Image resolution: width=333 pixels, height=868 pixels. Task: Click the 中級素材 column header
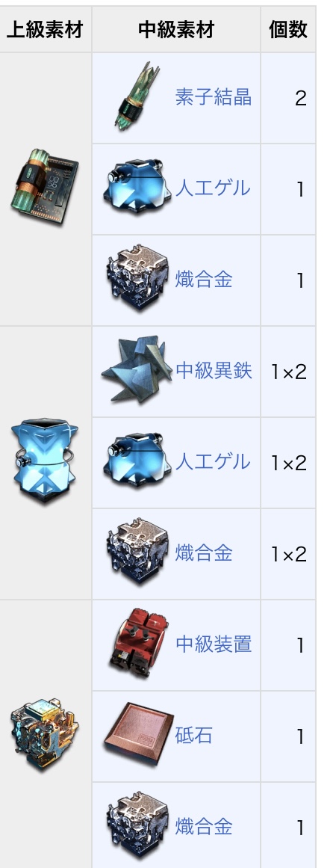tap(176, 30)
